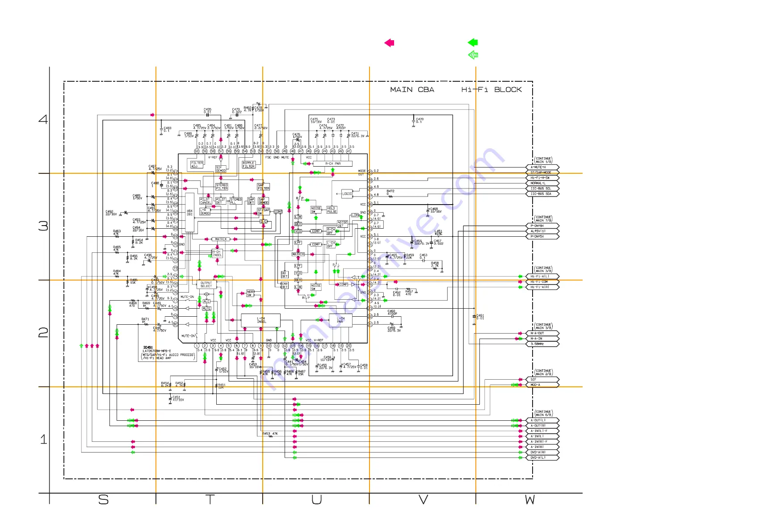Click the LOGIC block

[347, 194]
